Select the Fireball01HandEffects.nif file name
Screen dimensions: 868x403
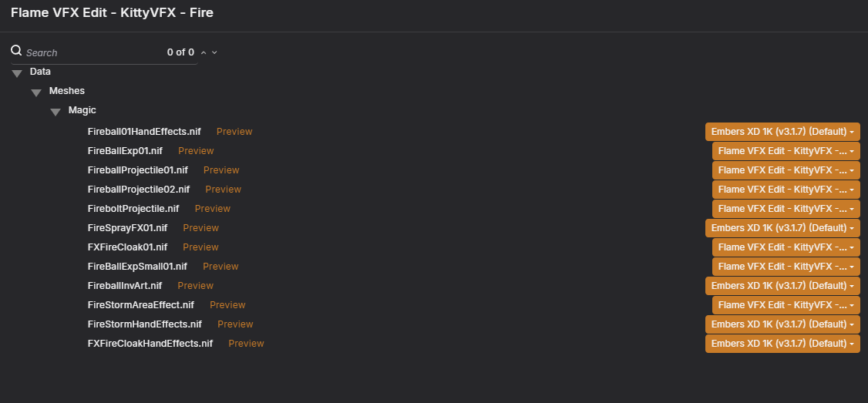point(144,132)
